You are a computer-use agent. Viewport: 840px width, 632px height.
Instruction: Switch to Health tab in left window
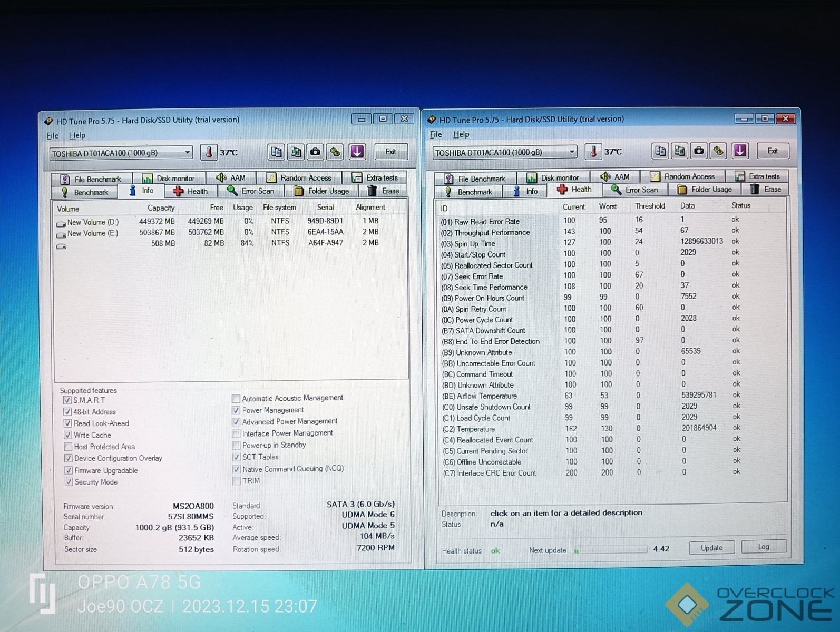click(191, 191)
